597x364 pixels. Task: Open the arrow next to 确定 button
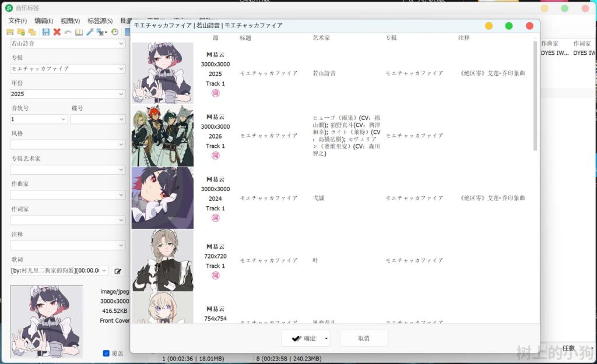point(326,338)
